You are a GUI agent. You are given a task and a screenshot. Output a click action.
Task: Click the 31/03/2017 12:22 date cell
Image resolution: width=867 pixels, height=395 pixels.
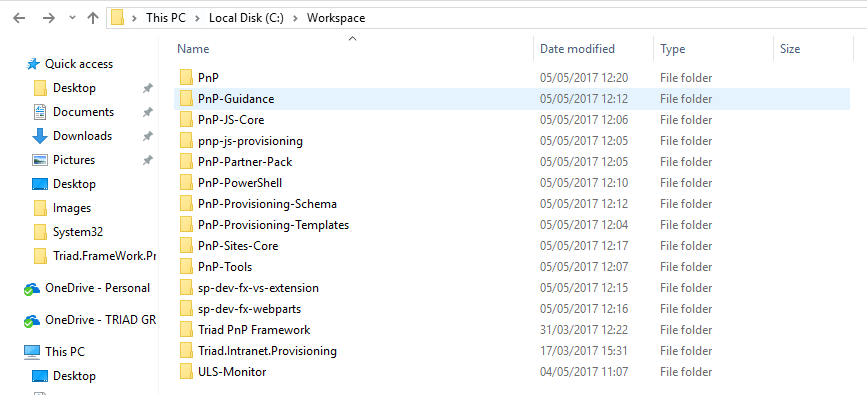pos(584,330)
